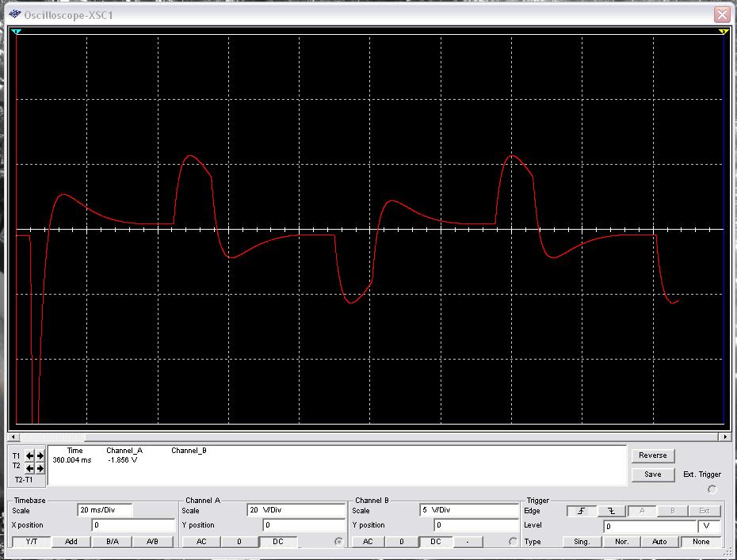Select rising edge trigger icon
Image resolution: width=737 pixels, height=560 pixels.
581,511
